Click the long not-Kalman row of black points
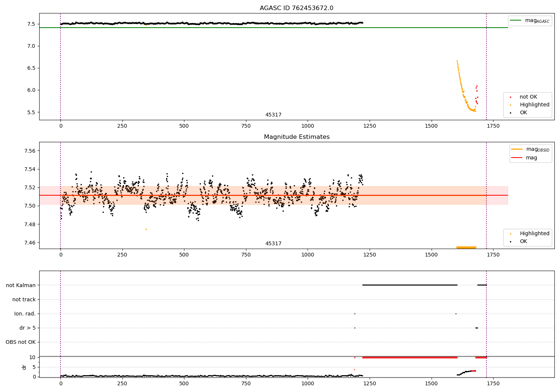Viewport: 560px width, 392px height. pyautogui.click(x=410, y=285)
